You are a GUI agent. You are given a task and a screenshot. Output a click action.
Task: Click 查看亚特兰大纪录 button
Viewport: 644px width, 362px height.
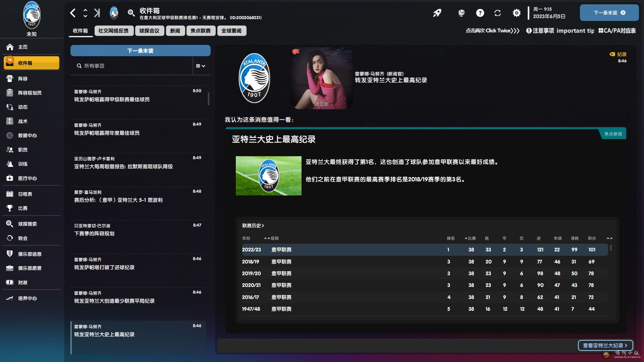pyautogui.click(x=605, y=345)
